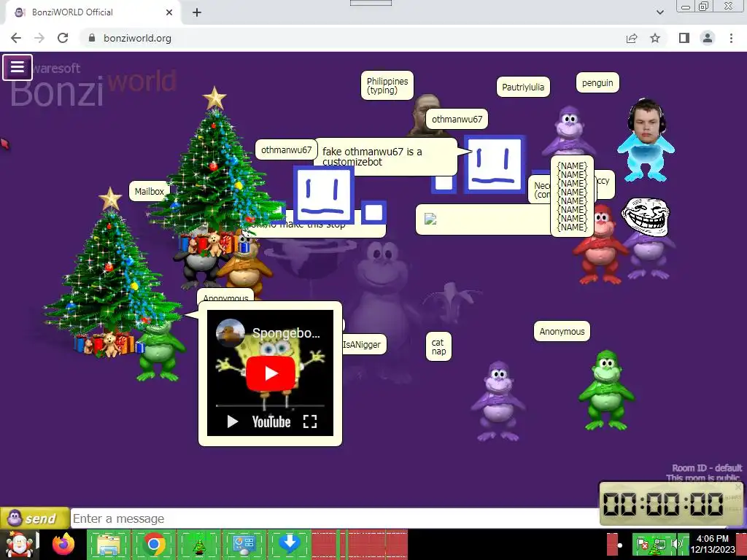Open the BonziWORLD hamburger menu
Screen dimensions: 747x560
[x=18, y=67]
